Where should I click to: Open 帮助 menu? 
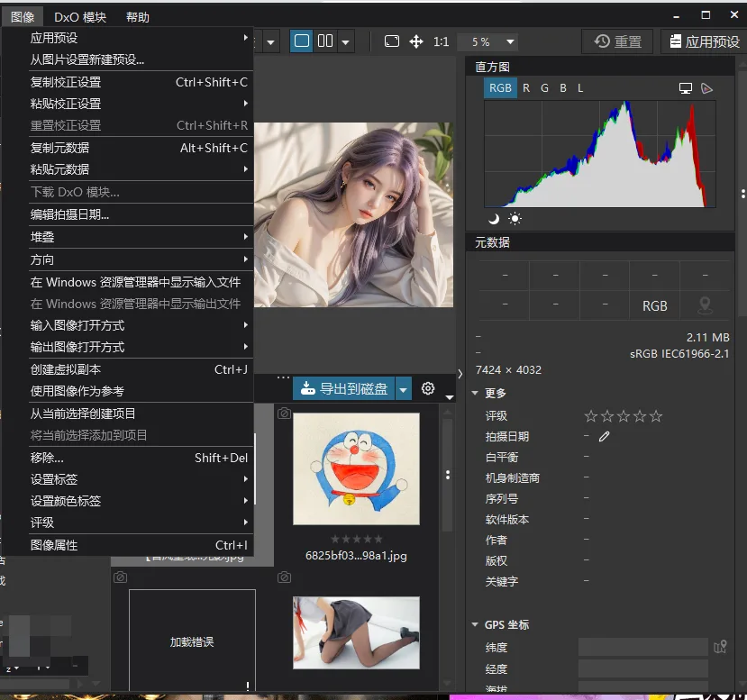(x=138, y=17)
